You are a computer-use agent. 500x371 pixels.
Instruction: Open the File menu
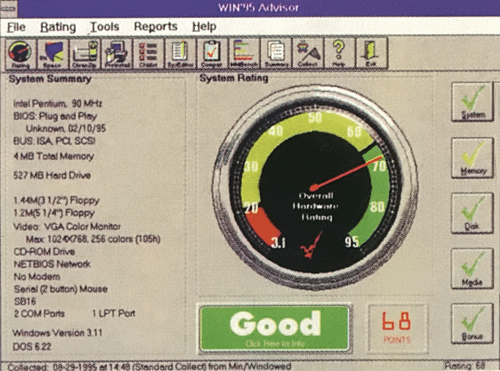click(16, 27)
